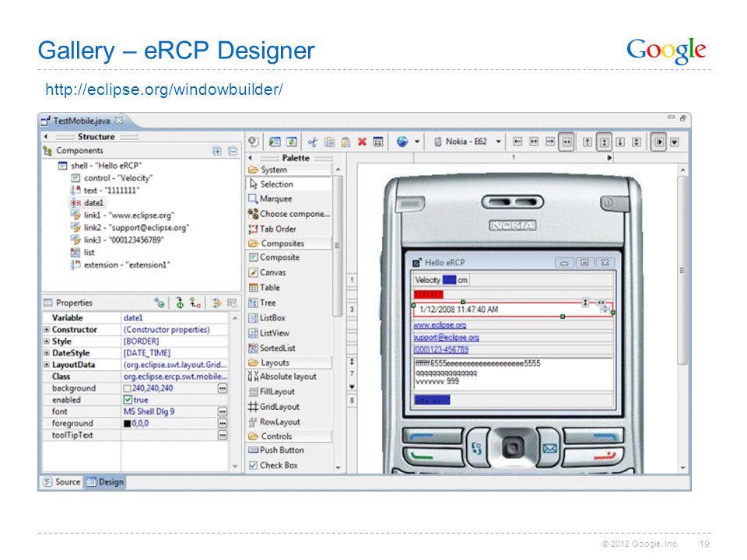Switch to the Design tab
Viewport: 747px width, 560px height.
pos(105,482)
